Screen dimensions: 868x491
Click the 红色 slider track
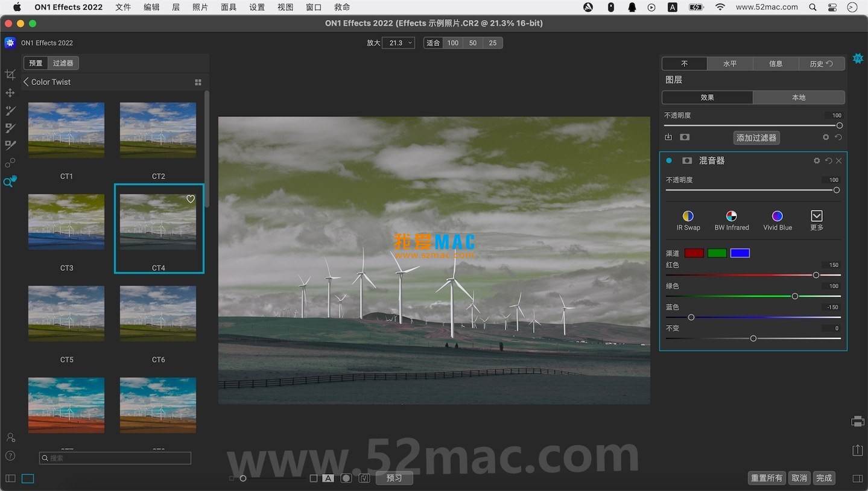pyautogui.click(x=753, y=275)
